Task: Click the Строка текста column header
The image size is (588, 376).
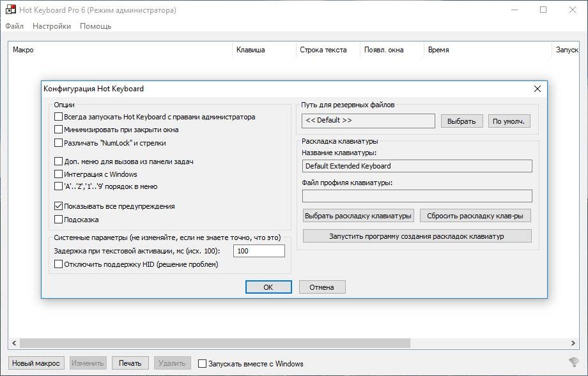Action: [x=328, y=50]
